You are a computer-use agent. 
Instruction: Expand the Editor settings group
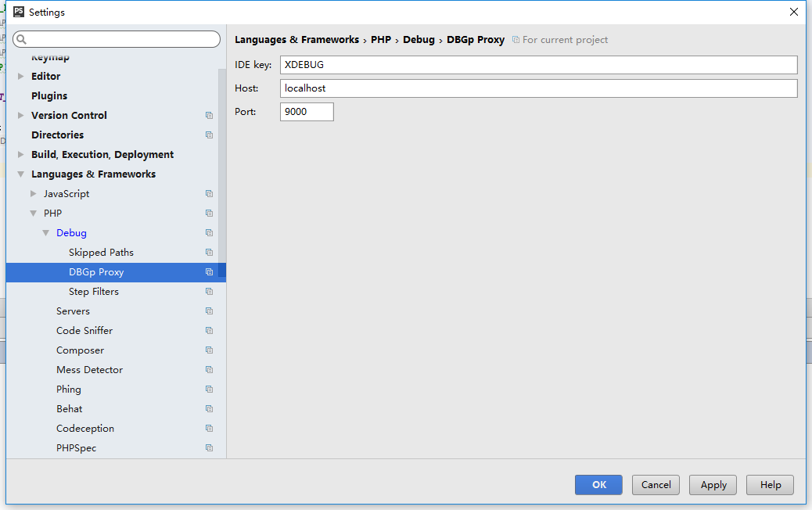click(20, 76)
